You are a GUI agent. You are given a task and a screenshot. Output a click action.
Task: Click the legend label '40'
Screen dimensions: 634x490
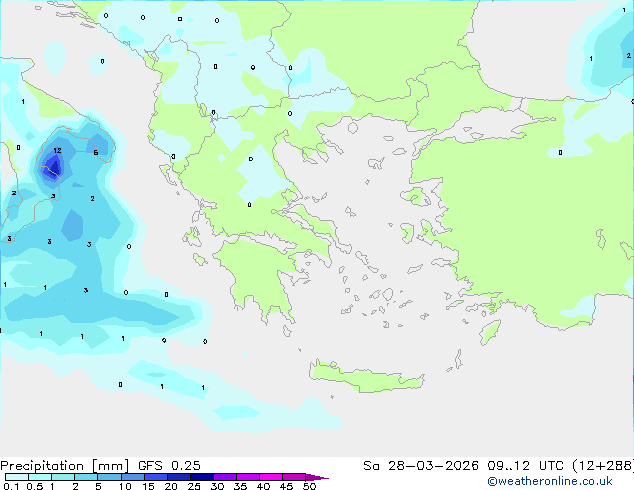pyautogui.click(x=263, y=486)
